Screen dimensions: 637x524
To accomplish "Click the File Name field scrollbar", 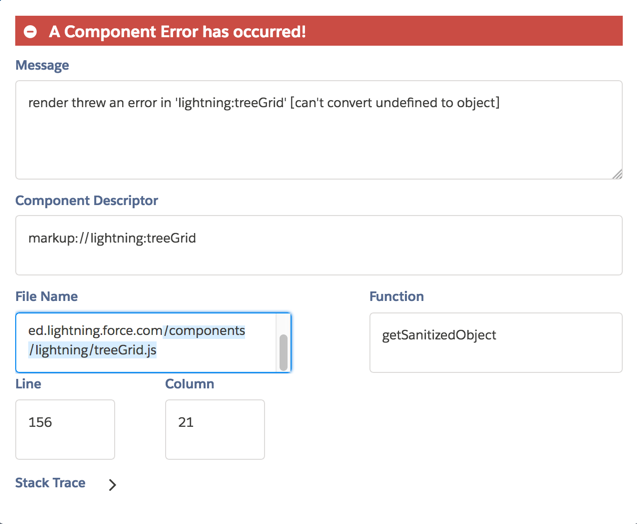I will point(284,351).
